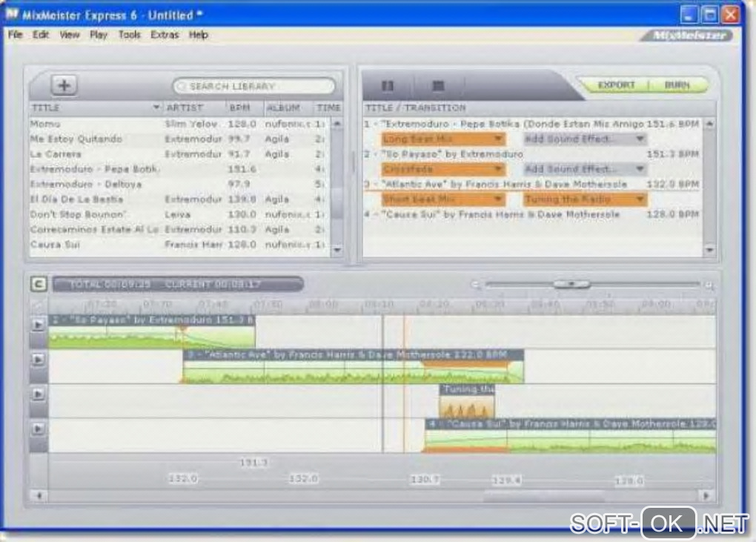Click the app icon in the title bar

(12, 15)
